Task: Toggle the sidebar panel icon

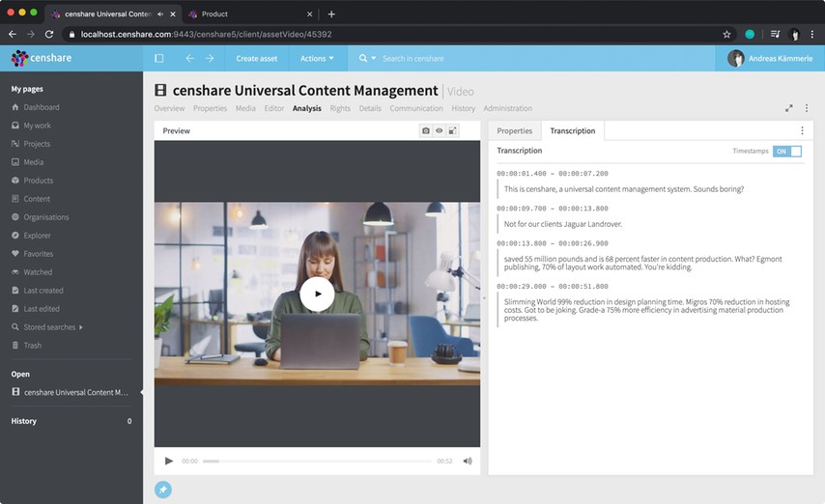Action: (158, 58)
